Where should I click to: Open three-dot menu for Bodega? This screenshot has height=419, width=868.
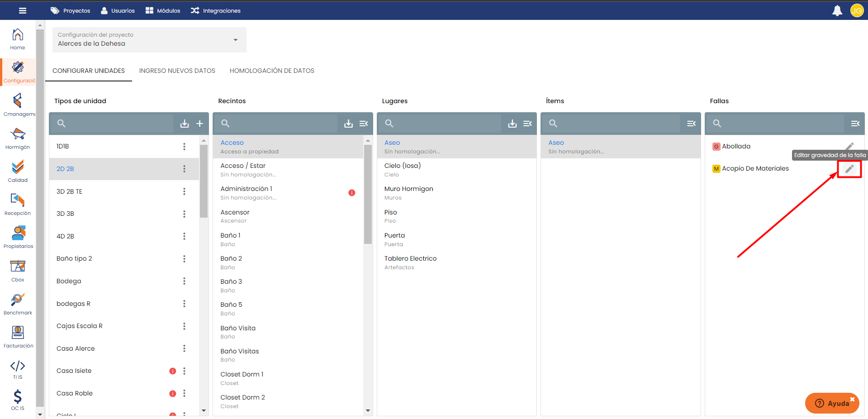pyautogui.click(x=184, y=281)
